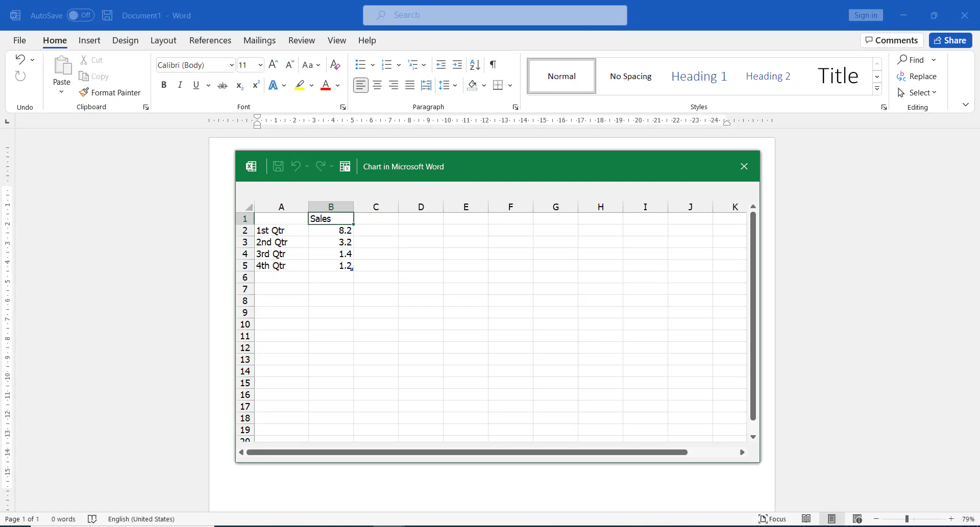Toggle Underline formatting
The height and width of the screenshot is (527, 980).
click(196, 85)
